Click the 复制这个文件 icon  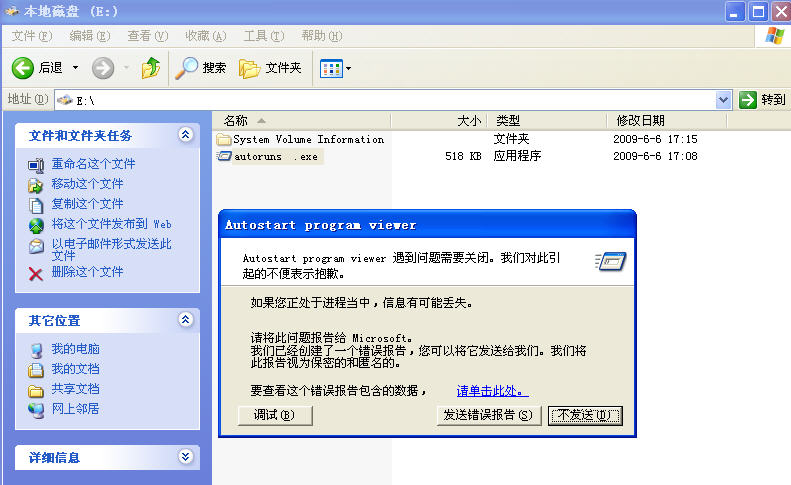(36, 205)
